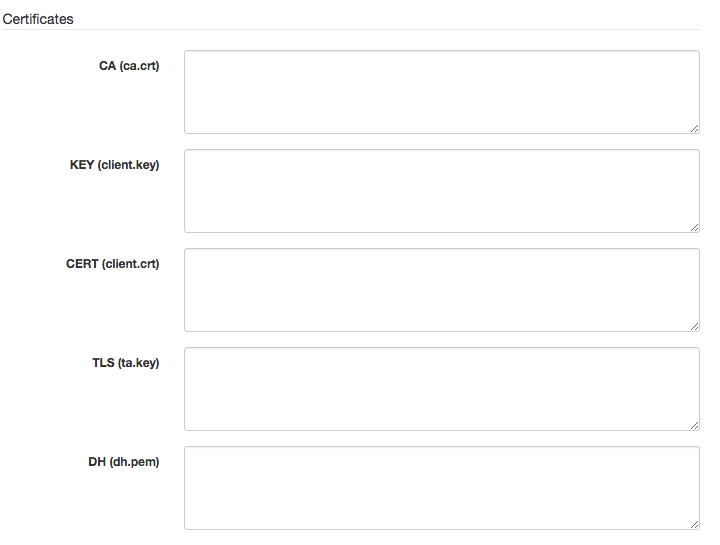Click into the KEY (client.key) field
Image resolution: width=720 pixels, height=545 pixels.
pos(441,191)
